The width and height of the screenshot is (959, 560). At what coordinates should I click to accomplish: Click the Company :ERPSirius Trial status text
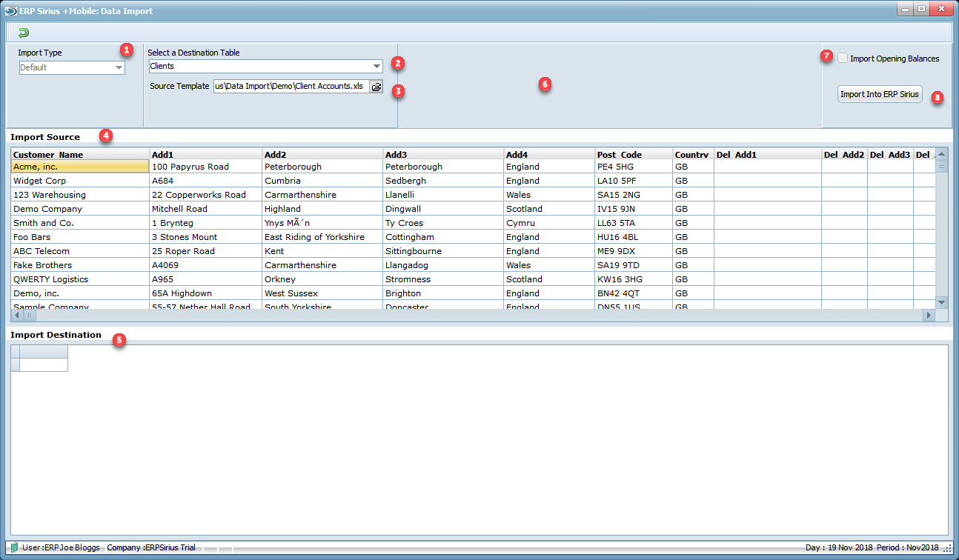[x=151, y=547]
